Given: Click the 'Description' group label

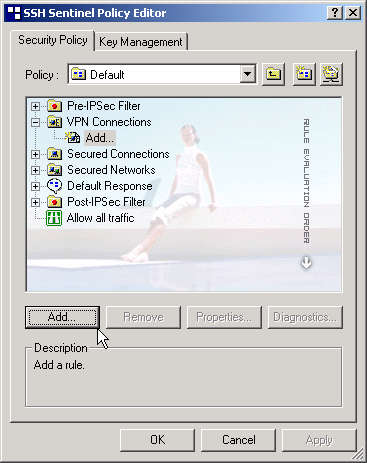Looking at the screenshot, I should click(x=61, y=348).
